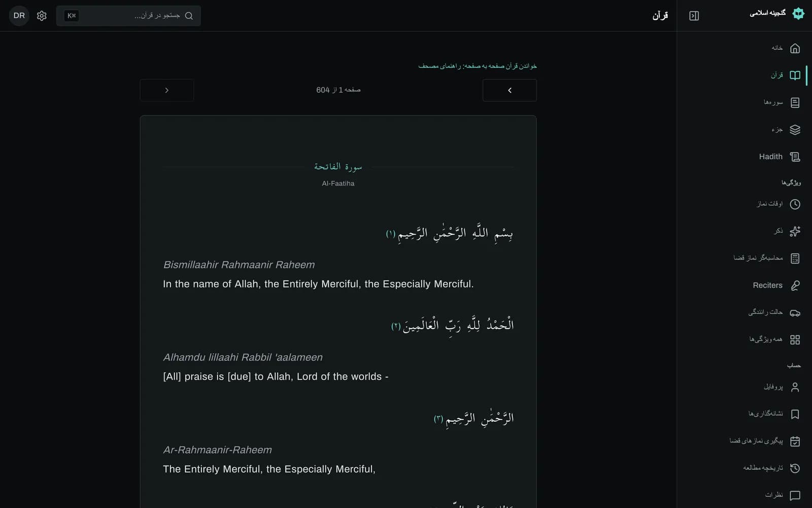Open Bookmarks (نشانه‌گذاری‌ها) icon

795,414
